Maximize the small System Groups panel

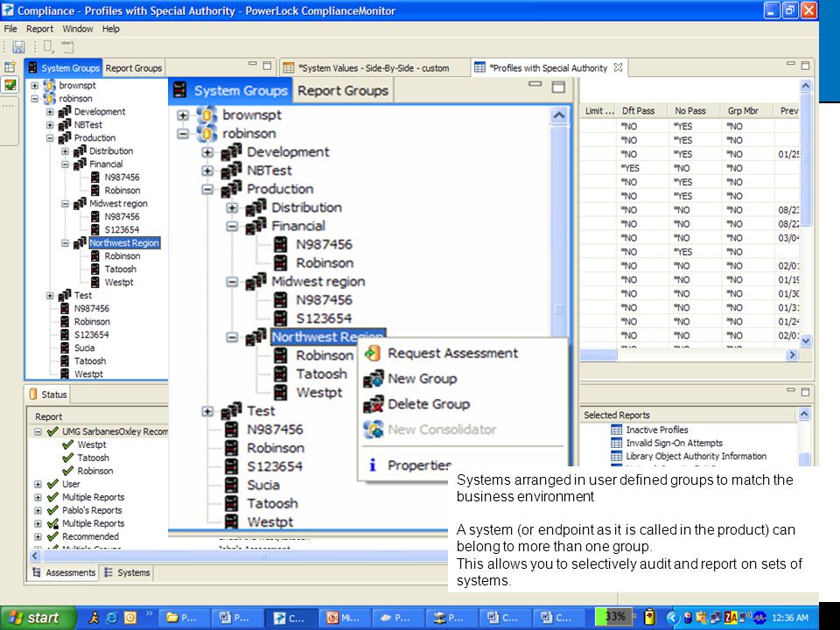click(x=268, y=66)
